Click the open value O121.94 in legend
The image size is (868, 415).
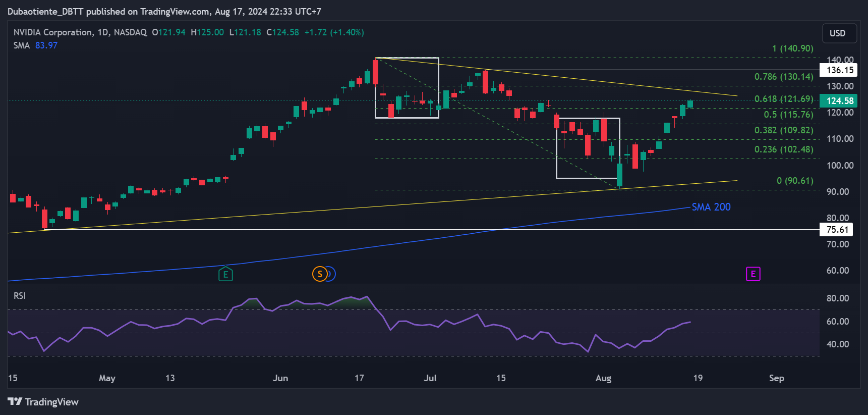click(x=168, y=32)
